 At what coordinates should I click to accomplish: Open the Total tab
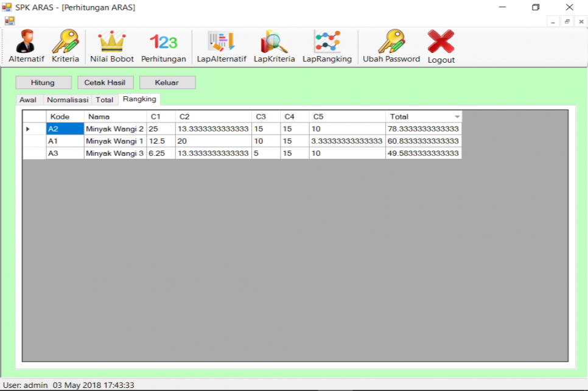pyautogui.click(x=104, y=99)
